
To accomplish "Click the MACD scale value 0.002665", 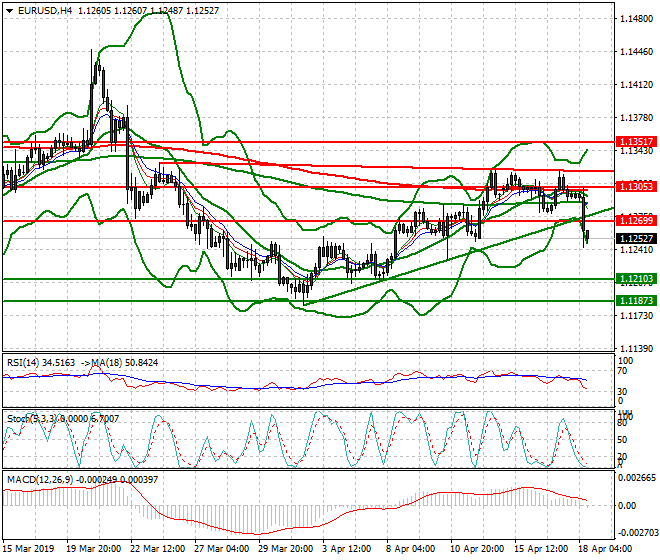I will pos(637,477).
